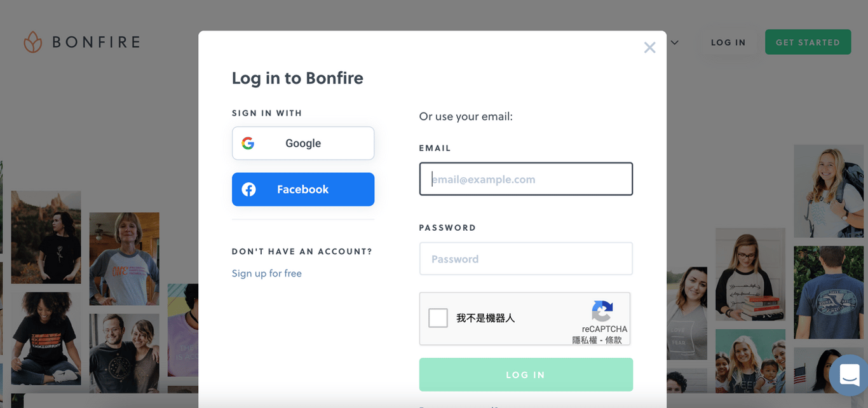Image resolution: width=868 pixels, height=408 pixels.
Task: Open the girl with books photo thumbnail
Action: [750, 274]
